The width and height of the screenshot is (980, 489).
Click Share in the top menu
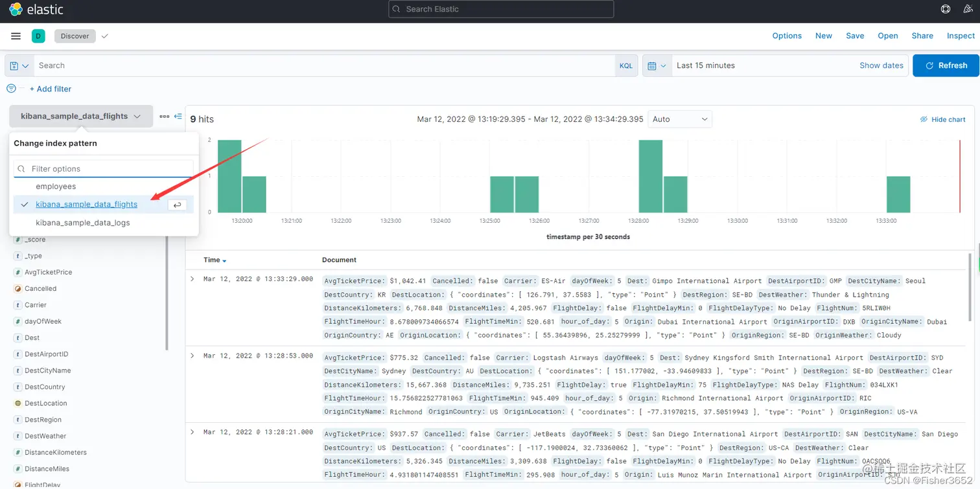click(x=922, y=36)
